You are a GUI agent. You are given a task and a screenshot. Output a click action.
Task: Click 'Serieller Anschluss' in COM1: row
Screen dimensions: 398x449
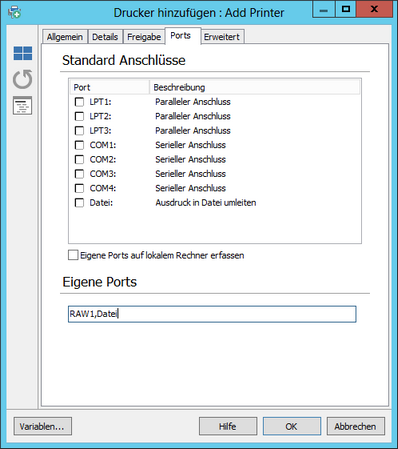click(x=190, y=145)
